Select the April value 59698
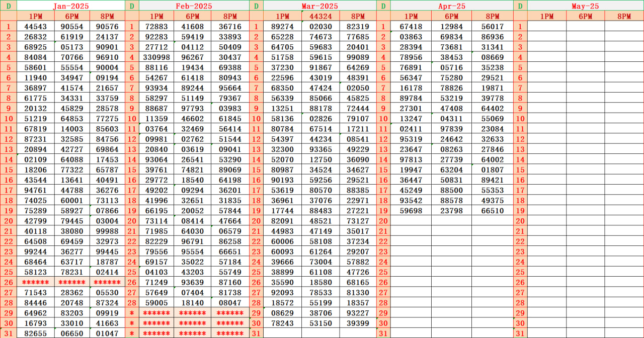This screenshot has height=338, width=644. [411, 210]
